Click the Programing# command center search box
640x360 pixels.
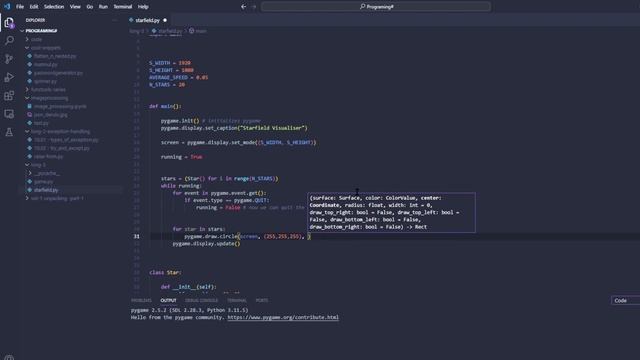(376, 7)
